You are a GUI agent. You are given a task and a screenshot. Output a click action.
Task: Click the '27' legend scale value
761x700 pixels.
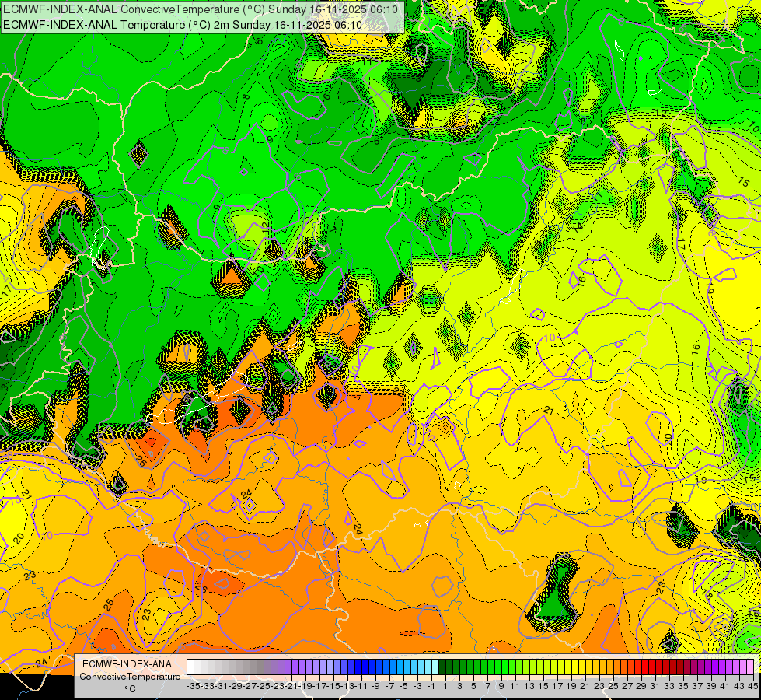click(x=627, y=687)
